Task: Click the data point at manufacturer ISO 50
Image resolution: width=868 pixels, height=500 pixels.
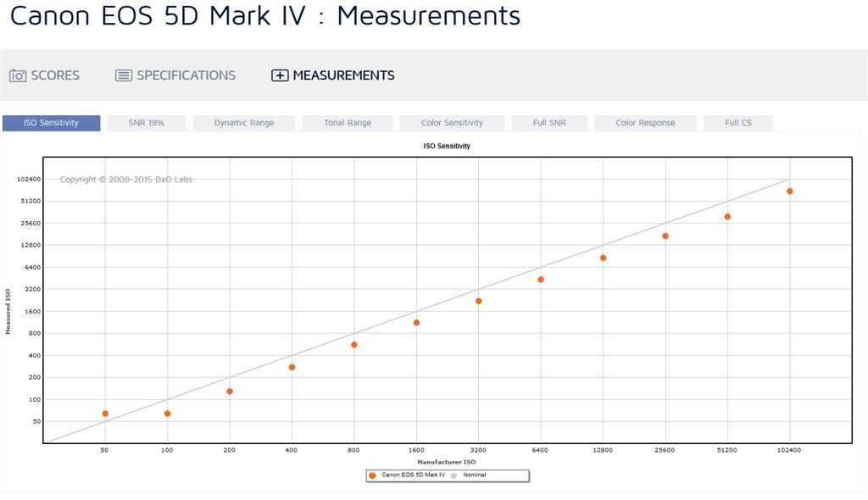Action: (x=105, y=414)
